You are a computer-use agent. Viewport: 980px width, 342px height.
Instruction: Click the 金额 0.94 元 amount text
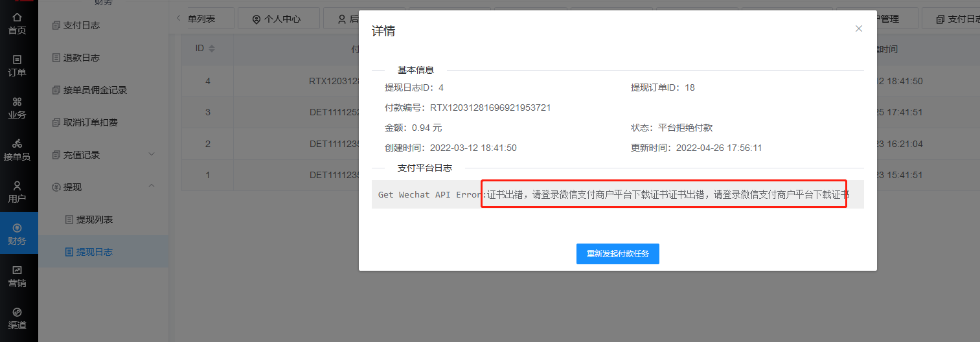click(413, 128)
